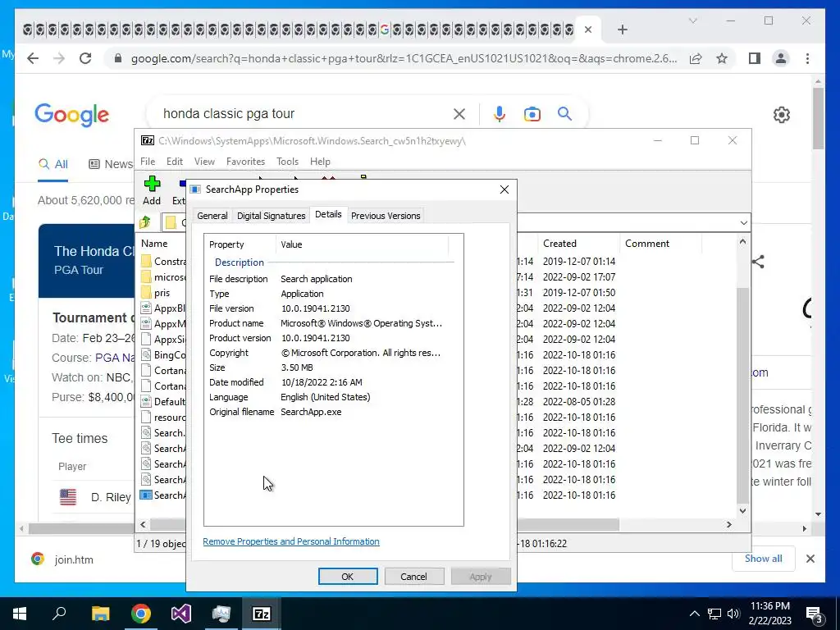Open the join.htm download item
Image resolution: width=840 pixels, height=630 pixels.
click(63, 559)
